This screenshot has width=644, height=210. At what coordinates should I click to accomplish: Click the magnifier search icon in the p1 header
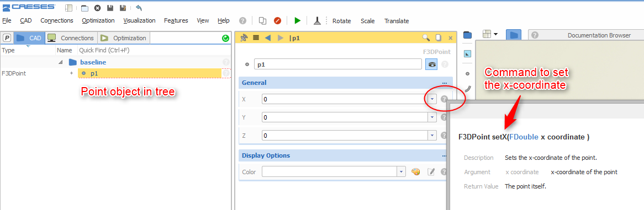[x=426, y=37]
